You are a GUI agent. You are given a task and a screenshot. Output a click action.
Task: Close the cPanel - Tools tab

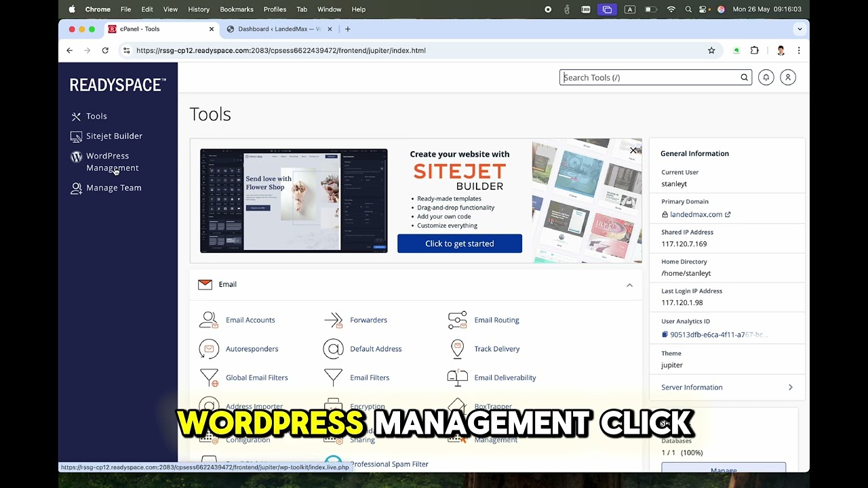pyautogui.click(x=211, y=29)
